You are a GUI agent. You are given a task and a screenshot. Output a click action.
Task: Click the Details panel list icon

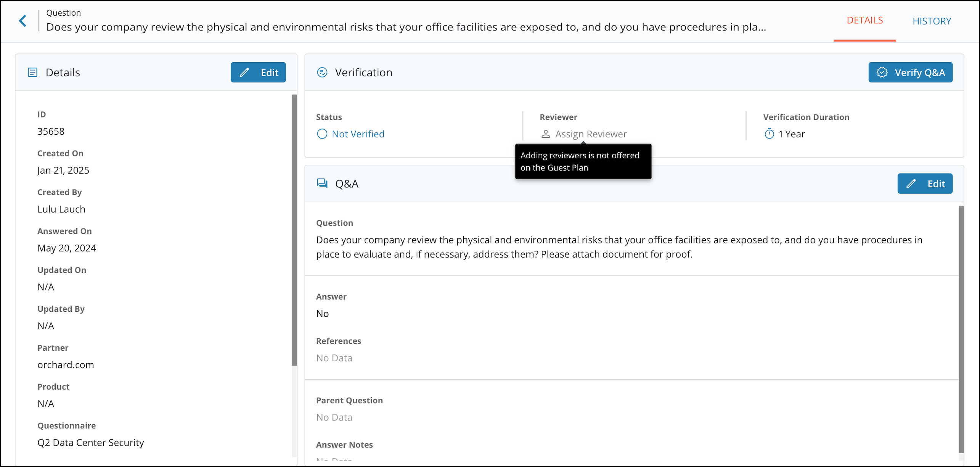(33, 72)
